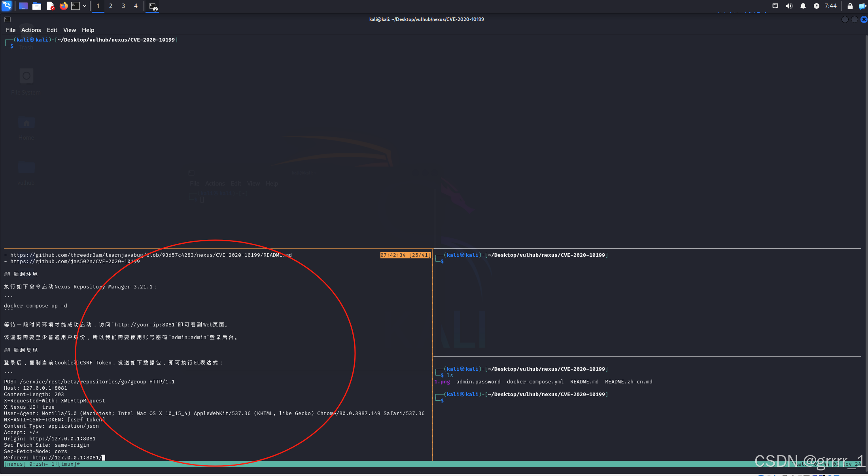Click the power manager icon

[816, 6]
